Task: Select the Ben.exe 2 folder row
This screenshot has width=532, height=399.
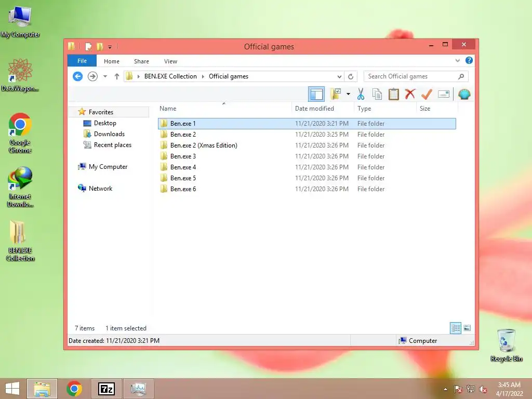Action: click(307, 135)
